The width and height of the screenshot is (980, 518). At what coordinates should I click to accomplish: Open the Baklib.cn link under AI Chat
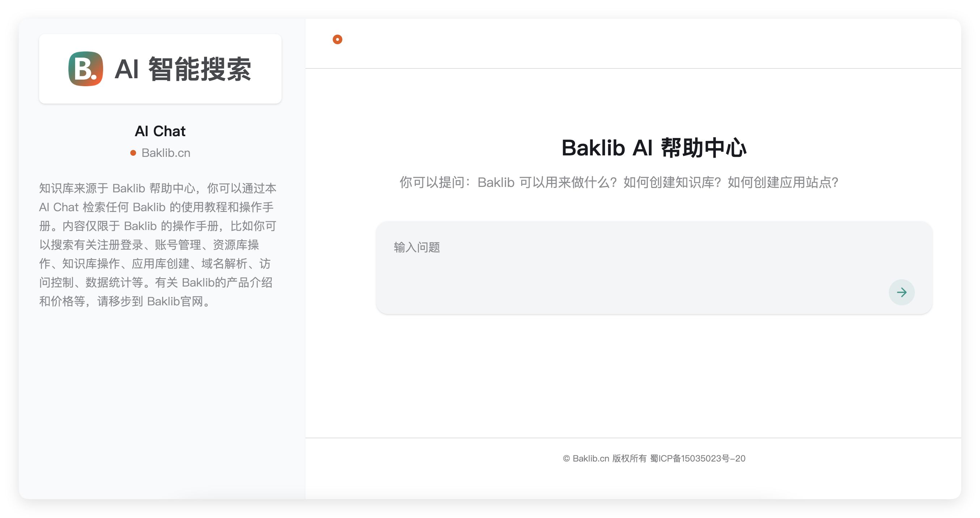tap(165, 153)
